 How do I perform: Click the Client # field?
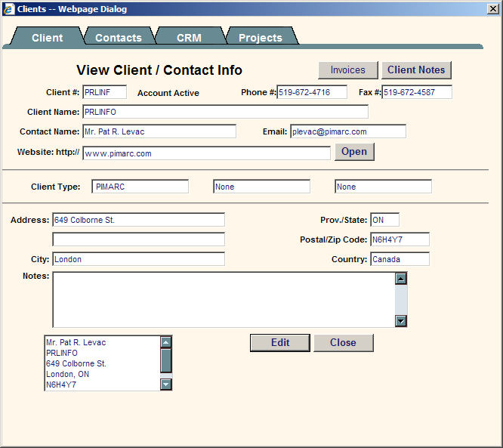tap(104, 92)
